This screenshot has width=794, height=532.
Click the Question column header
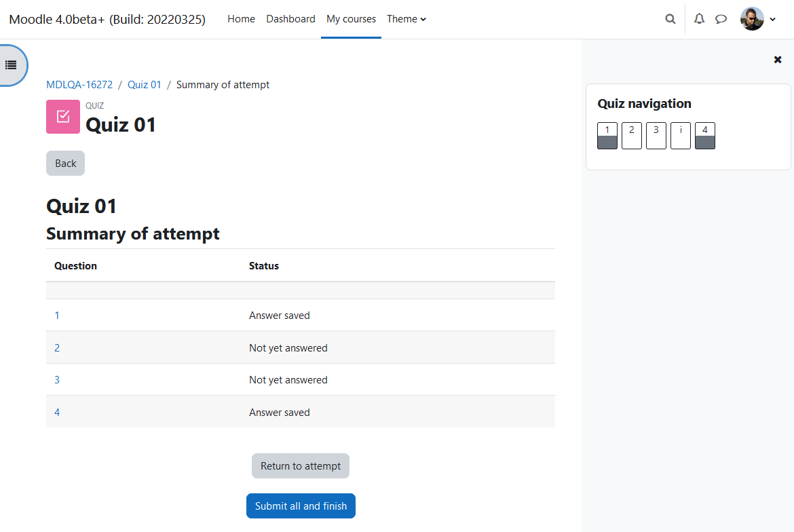coord(75,266)
